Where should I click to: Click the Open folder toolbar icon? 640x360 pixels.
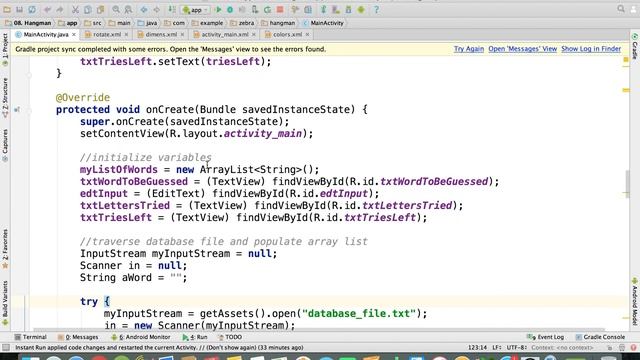pyautogui.click(x=7, y=9)
